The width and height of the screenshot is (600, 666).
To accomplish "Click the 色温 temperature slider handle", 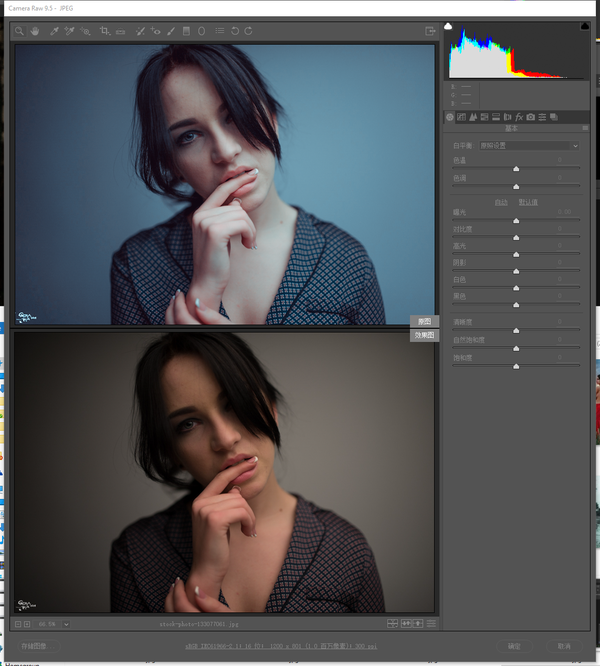I will pyautogui.click(x=516, y=169).
